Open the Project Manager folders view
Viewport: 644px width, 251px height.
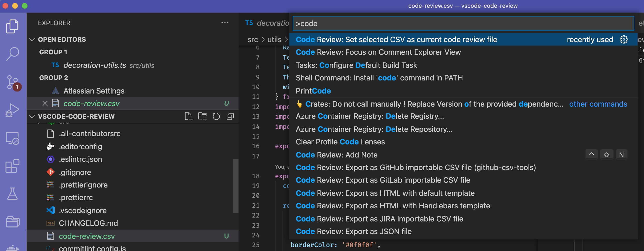coord(13,221)
